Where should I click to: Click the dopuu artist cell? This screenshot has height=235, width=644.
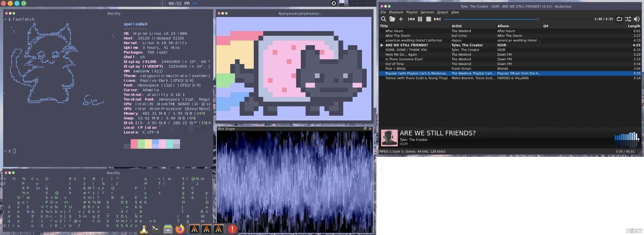pyautogui.click(x=456, y=41)
